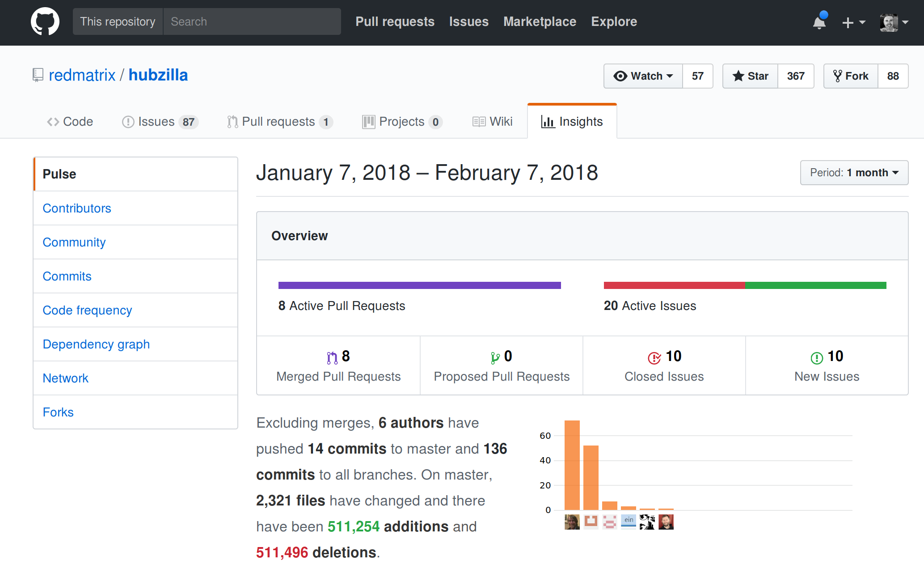Click the green new issues icon
Viewport: 924px width, 573px height.
click(816, 357)
